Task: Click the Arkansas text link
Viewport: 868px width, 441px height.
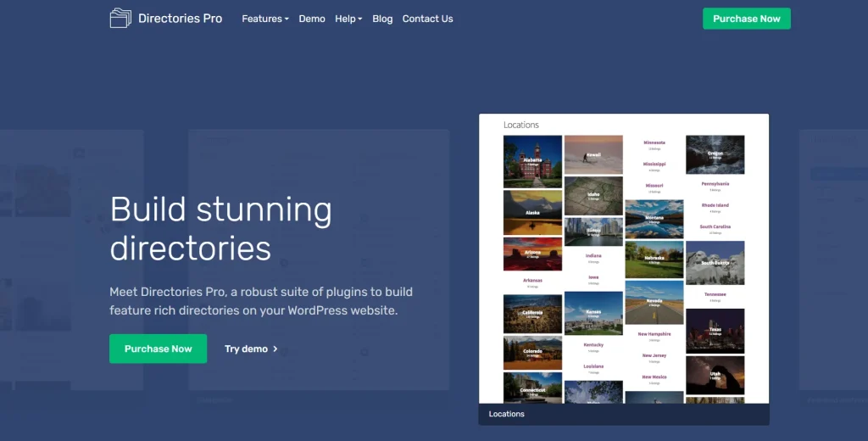Action: click(x=532, y=281)
